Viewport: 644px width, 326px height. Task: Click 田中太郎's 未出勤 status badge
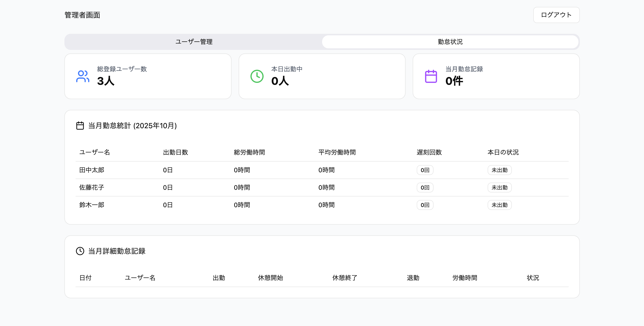pos(499,170)
